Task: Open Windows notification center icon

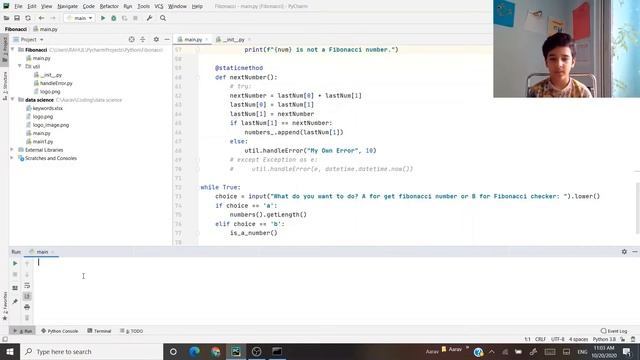Action: pyautogui.click(x=627, y=351)
